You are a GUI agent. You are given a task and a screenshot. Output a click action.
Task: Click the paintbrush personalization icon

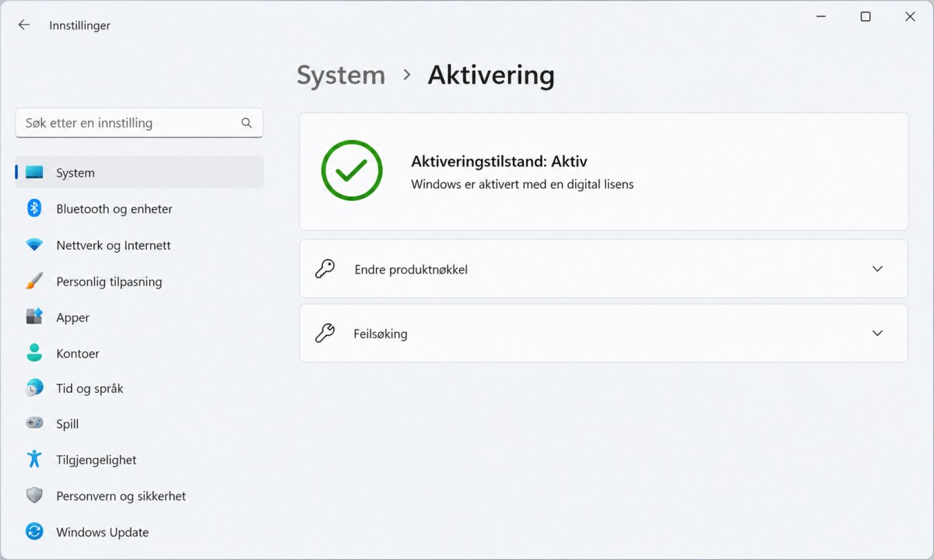[x=34, y=282]
